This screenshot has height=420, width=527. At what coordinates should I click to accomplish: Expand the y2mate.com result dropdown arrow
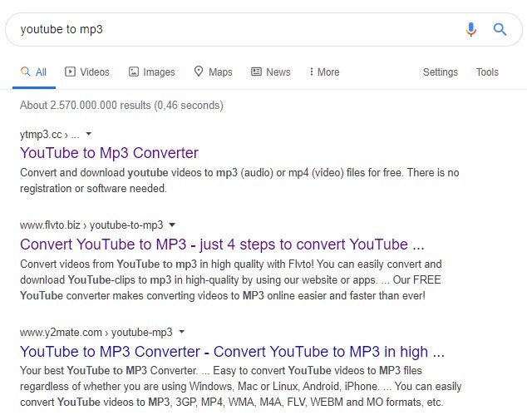tap(181, 332)
